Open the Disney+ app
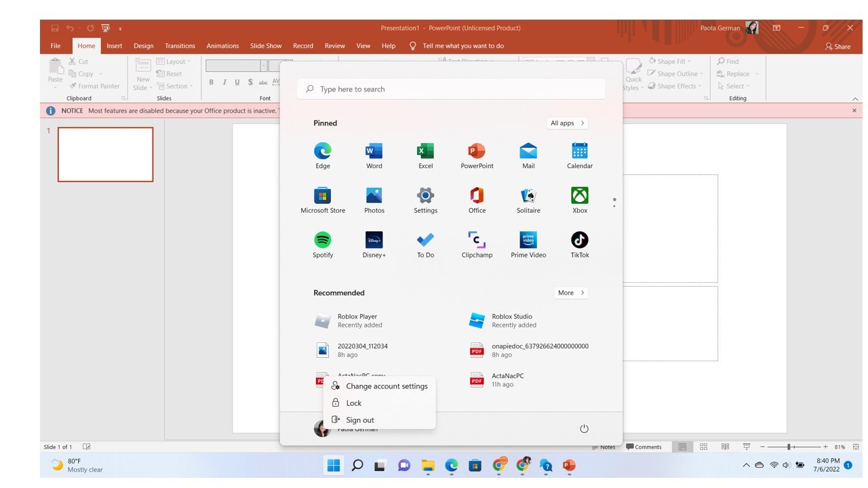This screenshot has height=488, width=868. [x=374, y=245]
